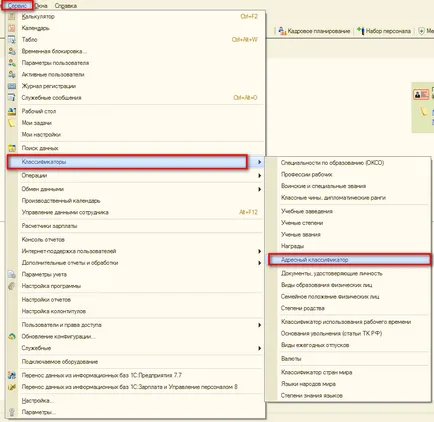Click the Поиск данных icon

coord(12,148)
